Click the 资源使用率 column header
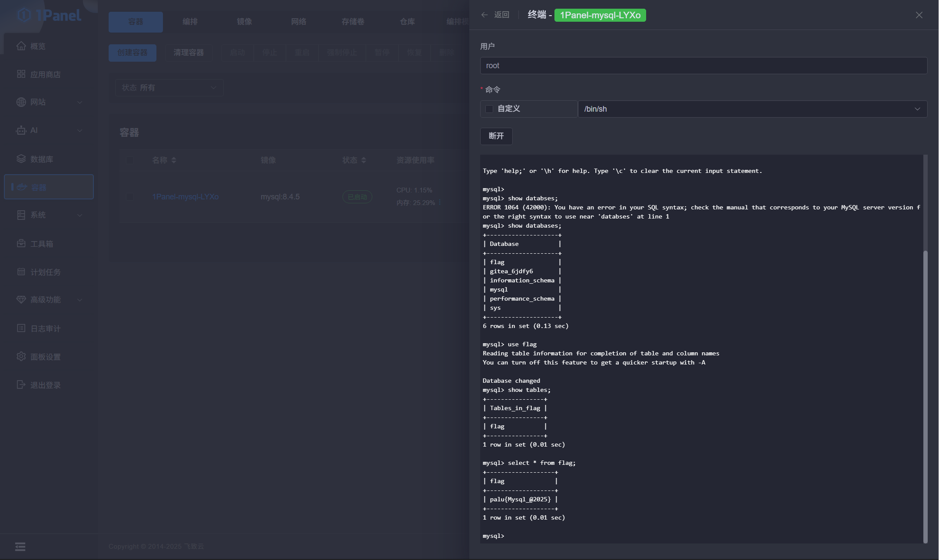Viewport: 939px width, 560px height. click(415, 160)
